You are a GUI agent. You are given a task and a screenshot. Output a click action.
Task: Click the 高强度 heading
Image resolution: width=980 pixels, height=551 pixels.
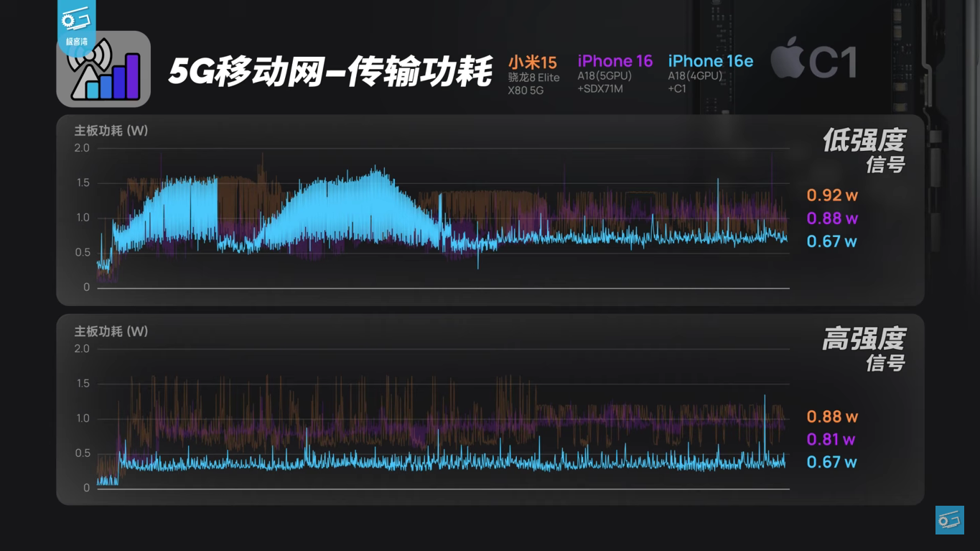(864, 339)
